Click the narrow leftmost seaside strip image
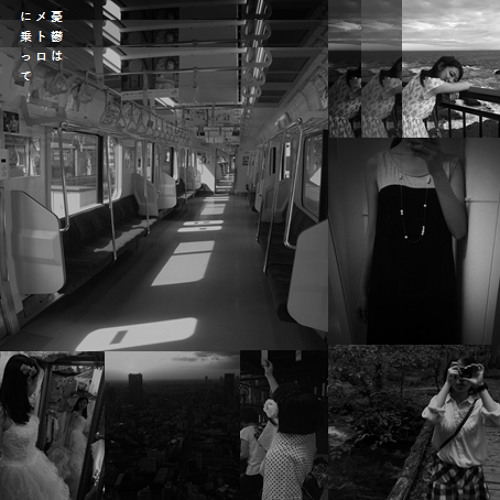Viewport: 500px width, 500px height. [x=345, y=69]
